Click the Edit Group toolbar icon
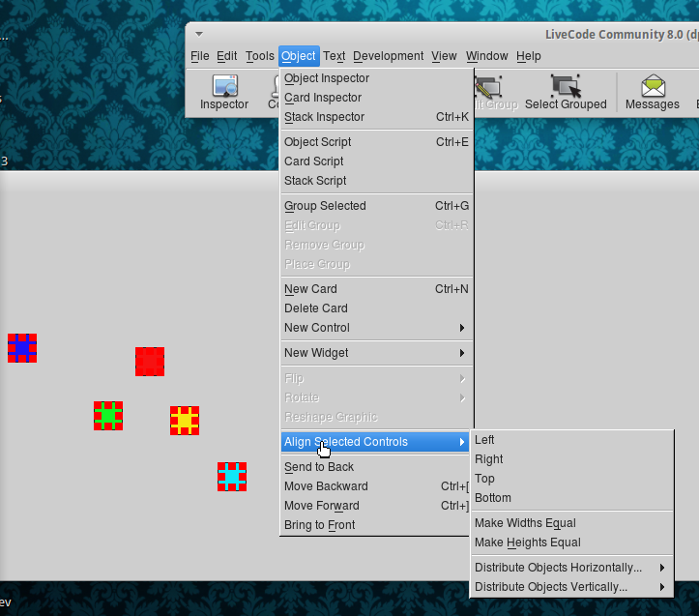699x616 pixels. coord(495,92)
